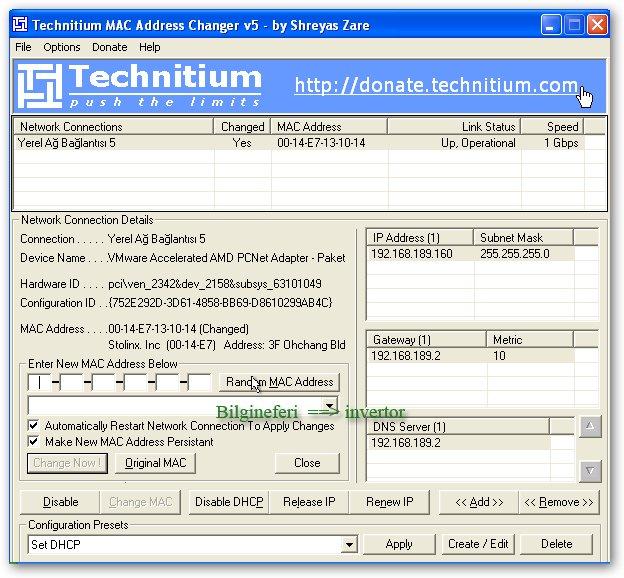Screen dimensions: 624x578
Task: Apply the selected configuration preset
Action: [399, 544]
